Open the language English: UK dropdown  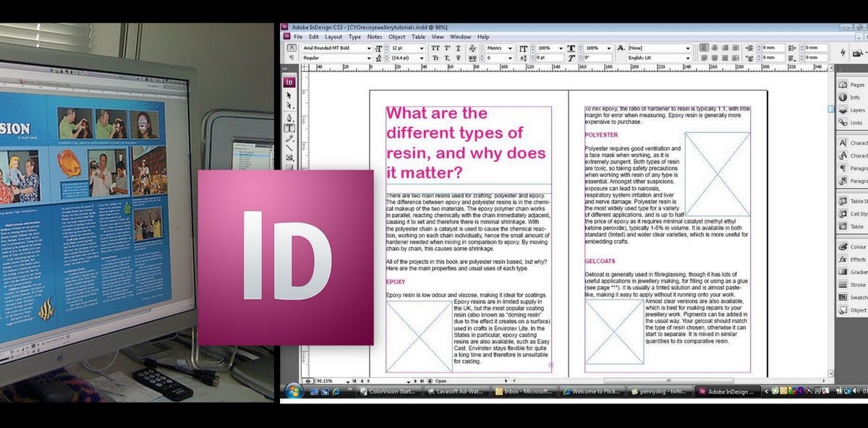688,58
